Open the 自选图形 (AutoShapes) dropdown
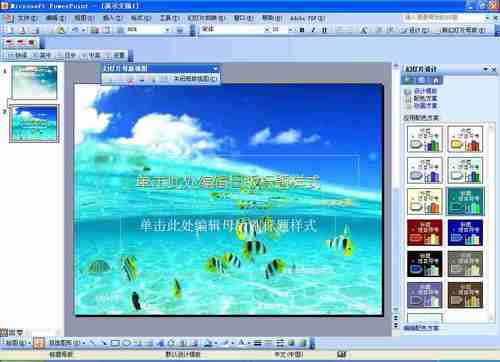This screenshot has height=362, width=500. tap(66, 342)
